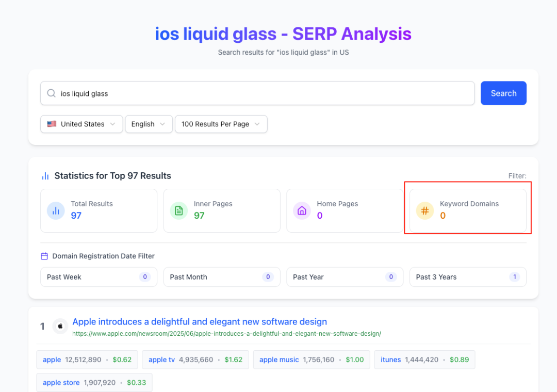Viewport: 557px width, 392px height.
Task: Click the Search button
Action: (x=503, y=93)
